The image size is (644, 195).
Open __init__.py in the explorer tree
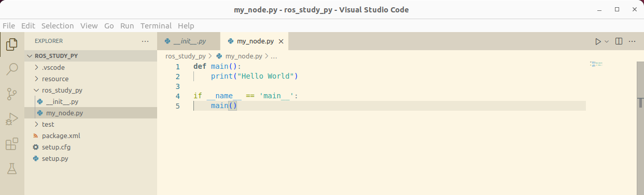[91, 101]
